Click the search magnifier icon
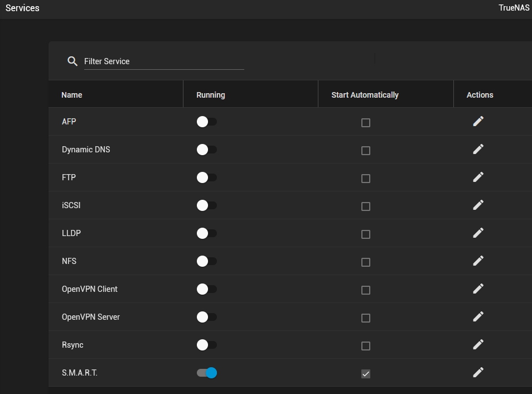Viewport: 532px width, 394px height. point(72,61)
